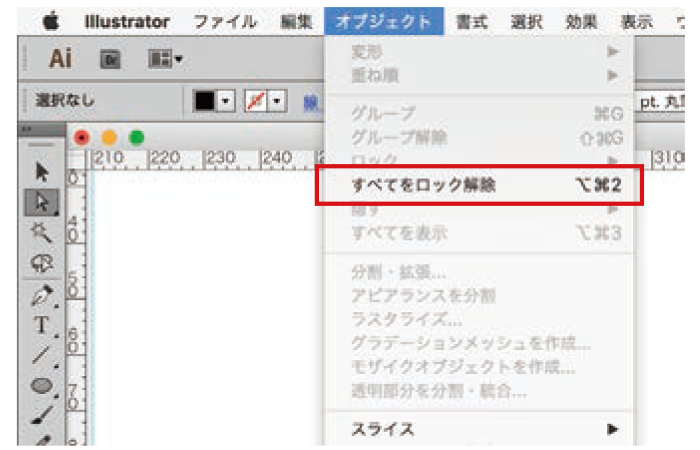The width and height of the screenshot is (700, 450).
Task: Minimize the document with yellow button
Action: pyautogui.click(x=109, y=138)
